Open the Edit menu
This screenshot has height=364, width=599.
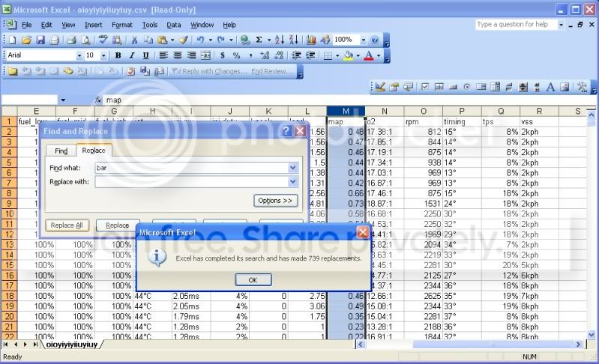point(46,25)
